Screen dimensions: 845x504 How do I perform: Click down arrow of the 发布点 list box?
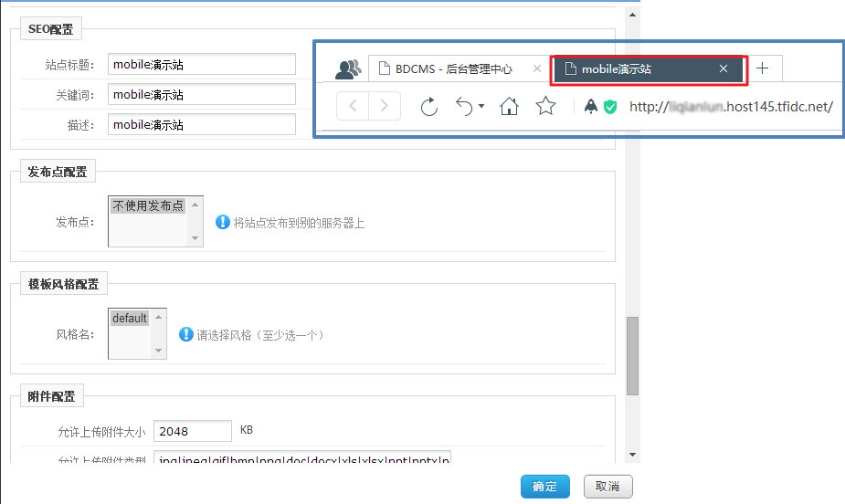(x=195, y=238)
